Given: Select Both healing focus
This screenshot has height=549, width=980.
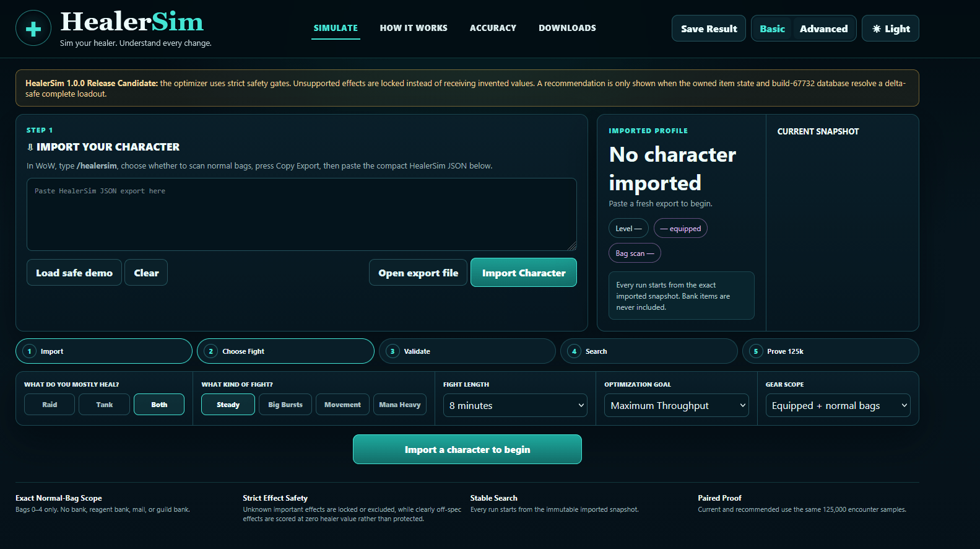Looking at the screenshot, I should coord(159,405).
